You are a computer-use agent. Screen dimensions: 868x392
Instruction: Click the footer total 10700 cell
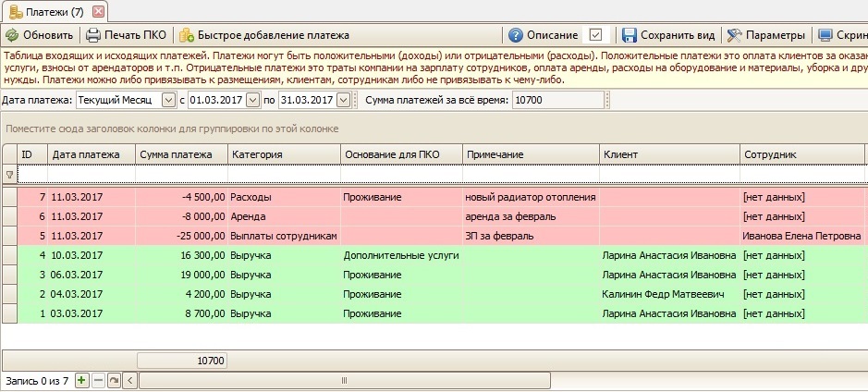click(x=181, y=361)
